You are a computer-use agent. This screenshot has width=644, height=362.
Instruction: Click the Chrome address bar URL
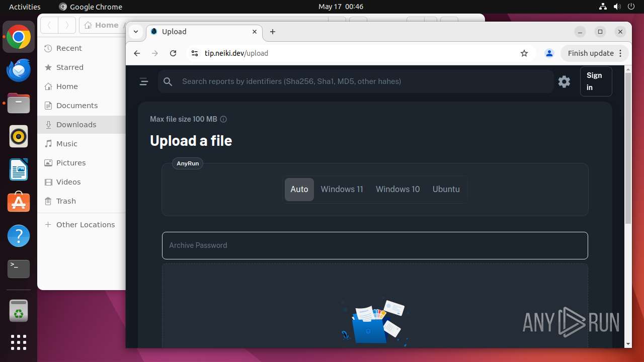pos(236,53)
